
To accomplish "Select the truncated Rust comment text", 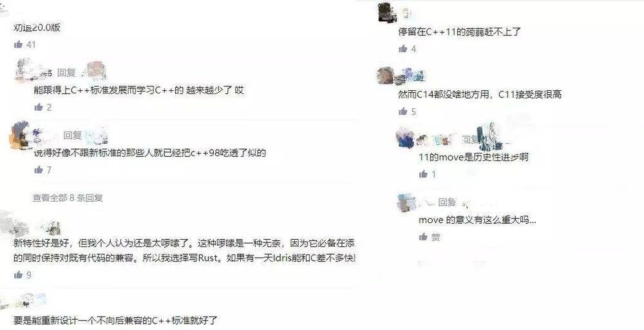I will pyautogui.click(x=184, y=251).
